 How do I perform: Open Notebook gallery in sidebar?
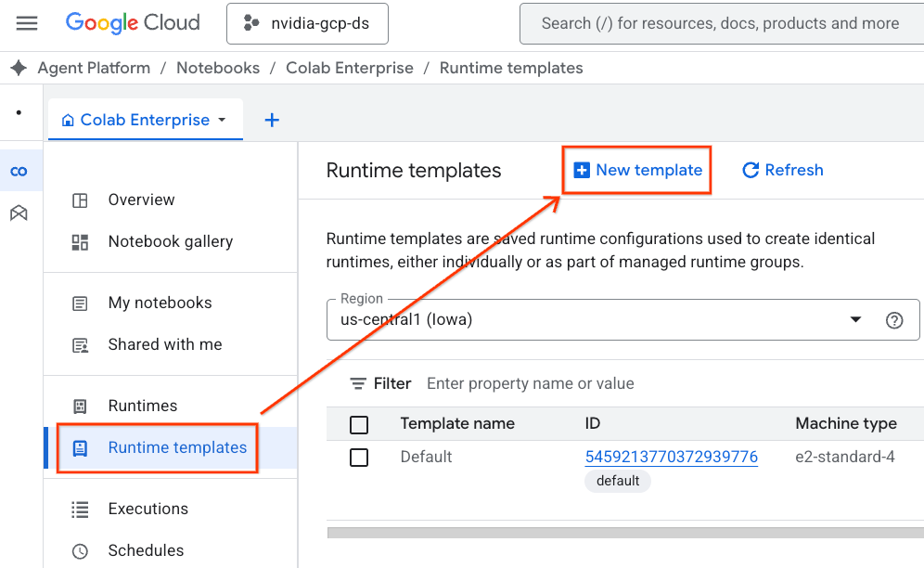(171, 242)
